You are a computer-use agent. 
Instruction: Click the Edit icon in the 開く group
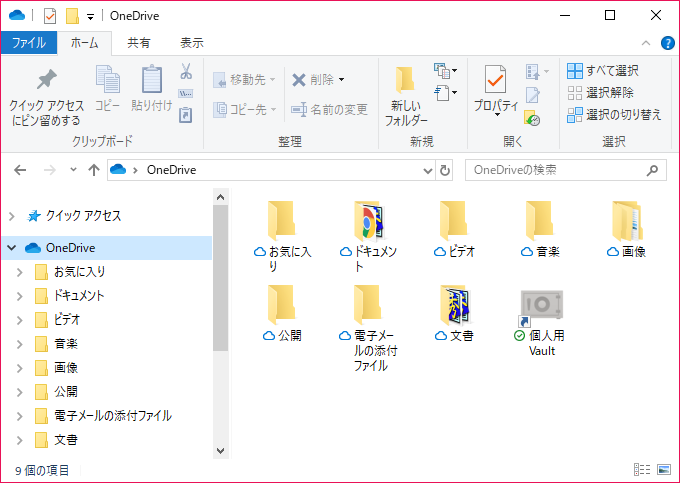(x=533, y=95)
